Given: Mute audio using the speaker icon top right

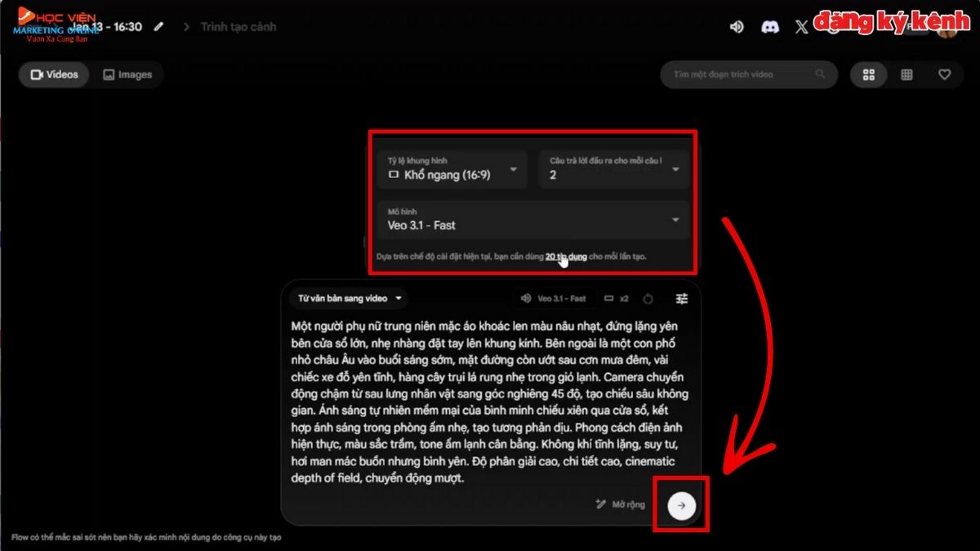Looking at the screenshot, I should coord(736,26).
